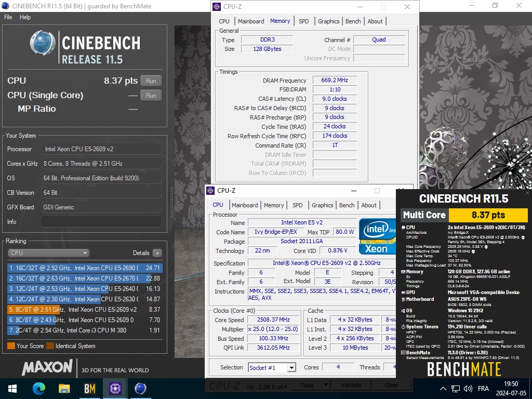Switch to Graphics tab in upper CPU-Z
This screenshot has height=399, width=532.
click(328, 21)
